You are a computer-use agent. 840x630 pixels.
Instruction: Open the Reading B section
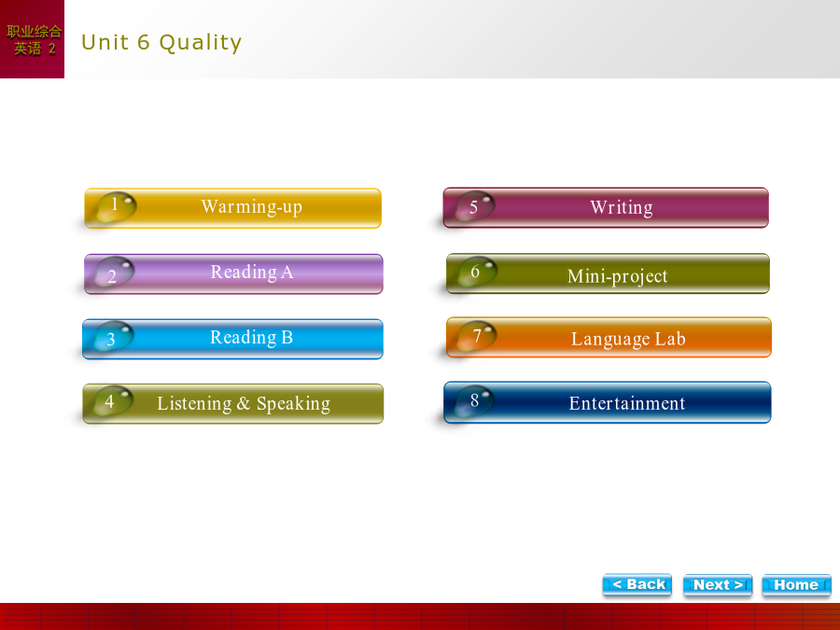tap(232, 339)
